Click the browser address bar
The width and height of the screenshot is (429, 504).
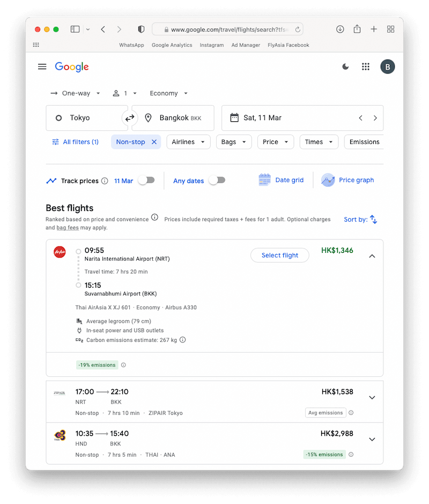pyautogui.click(x=227, y=29)
